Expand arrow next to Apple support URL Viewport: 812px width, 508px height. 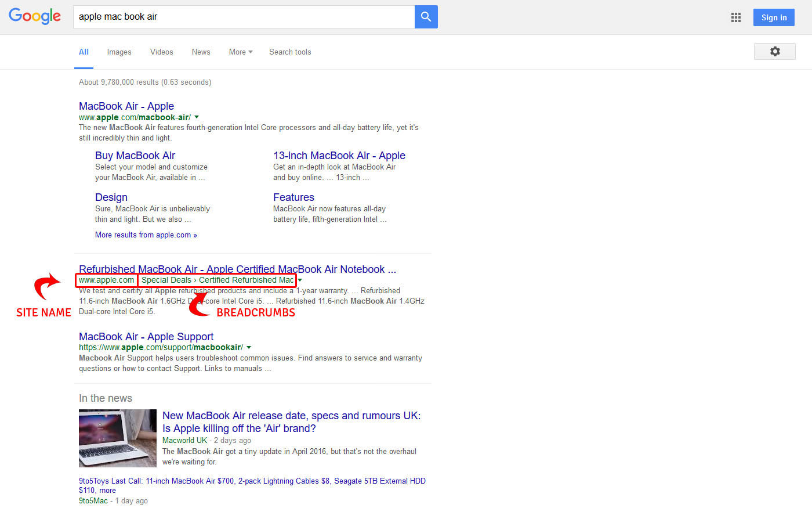pos(249,348)
